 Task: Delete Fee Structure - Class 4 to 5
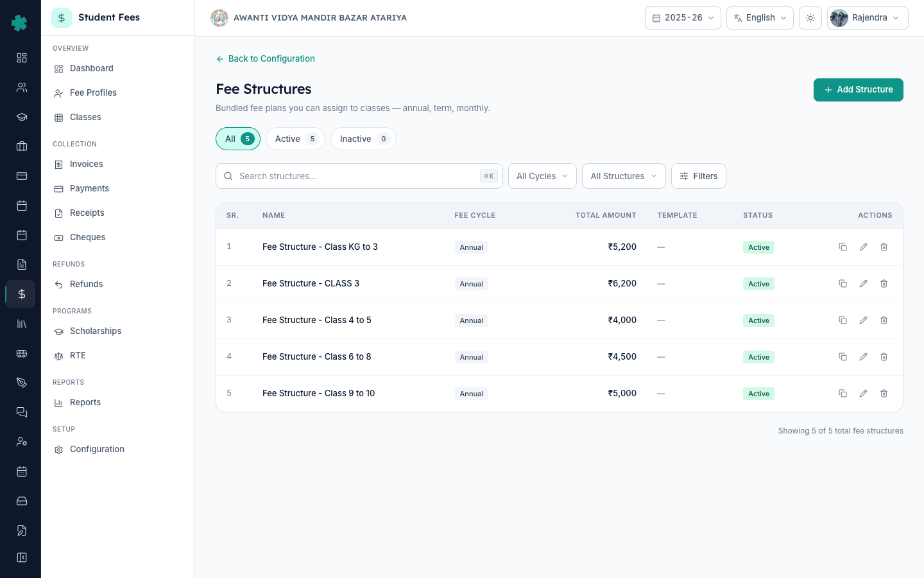click(884, 320)
